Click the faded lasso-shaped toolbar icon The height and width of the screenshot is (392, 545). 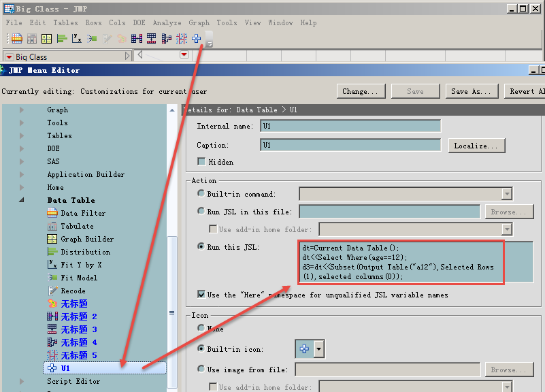click(122, 39)
